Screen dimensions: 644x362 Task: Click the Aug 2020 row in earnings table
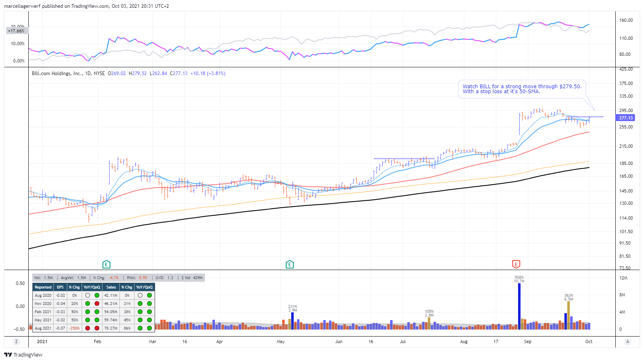coord(94,296)
